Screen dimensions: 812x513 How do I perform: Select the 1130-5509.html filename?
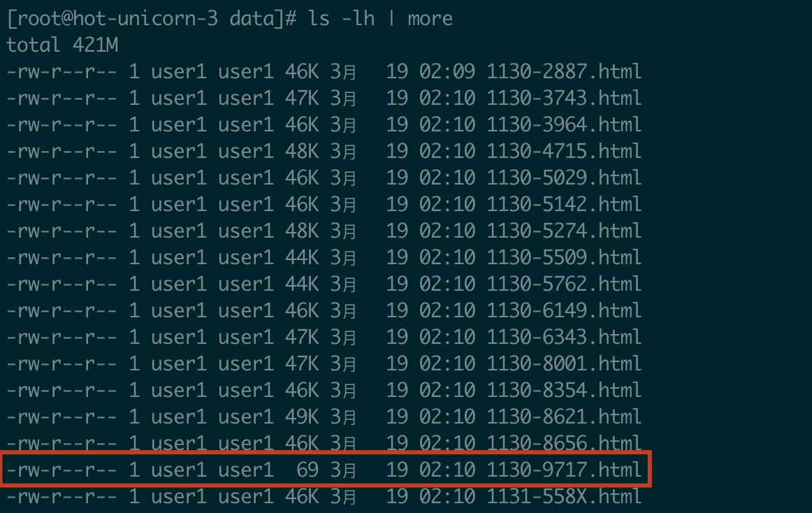click(x=564, y=257)
